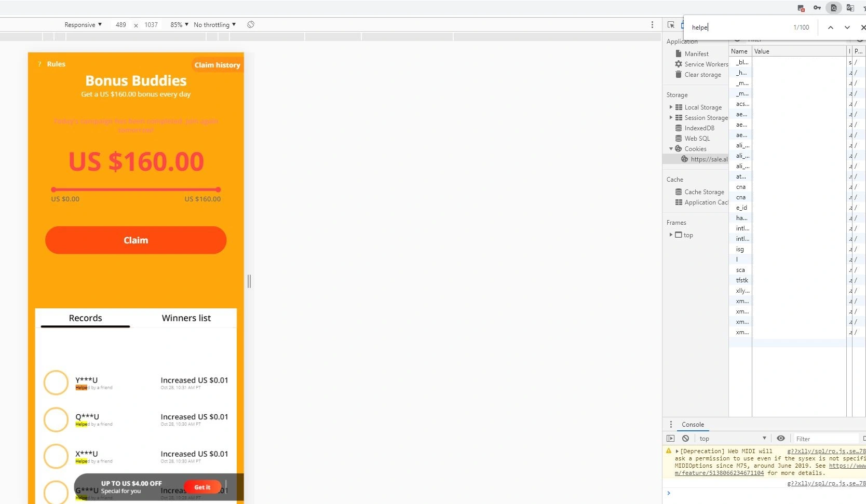Click the password key icon in browser toolbar
The image size is (866, 504).
(x=817, y=8)
